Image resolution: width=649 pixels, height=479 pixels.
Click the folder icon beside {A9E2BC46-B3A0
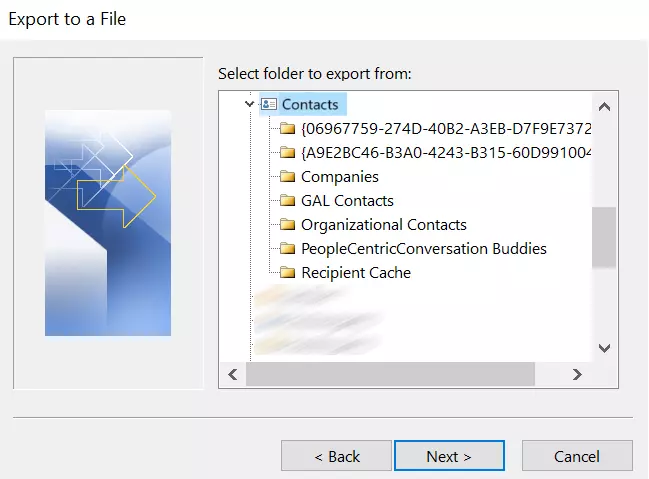pyautogui.click(x=287, y=152)
